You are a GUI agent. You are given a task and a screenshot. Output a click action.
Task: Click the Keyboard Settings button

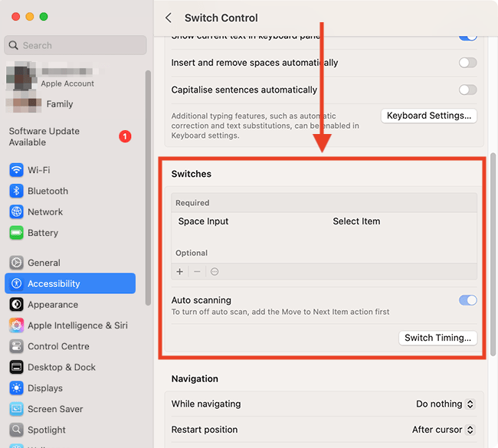[x=429, y=116]
